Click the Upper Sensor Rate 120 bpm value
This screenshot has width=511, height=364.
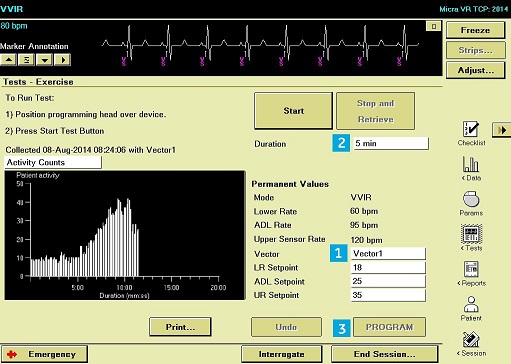click(x=366, y=240)
